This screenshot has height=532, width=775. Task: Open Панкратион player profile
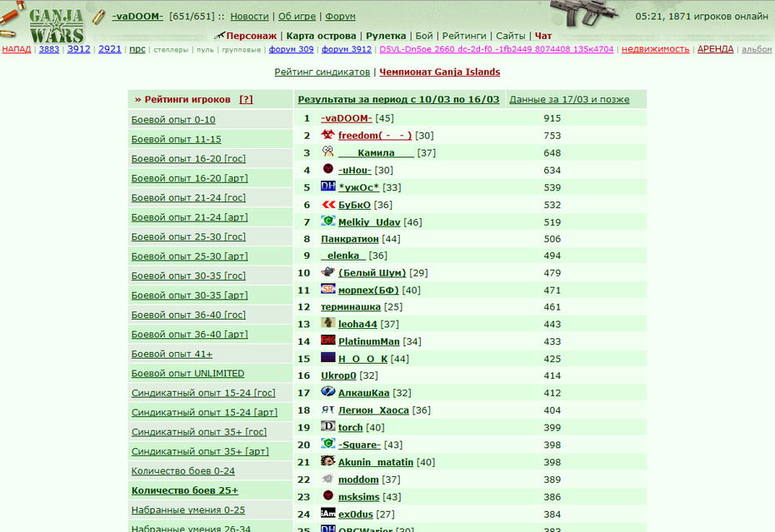pyautogui.click(x=349, y=239)
